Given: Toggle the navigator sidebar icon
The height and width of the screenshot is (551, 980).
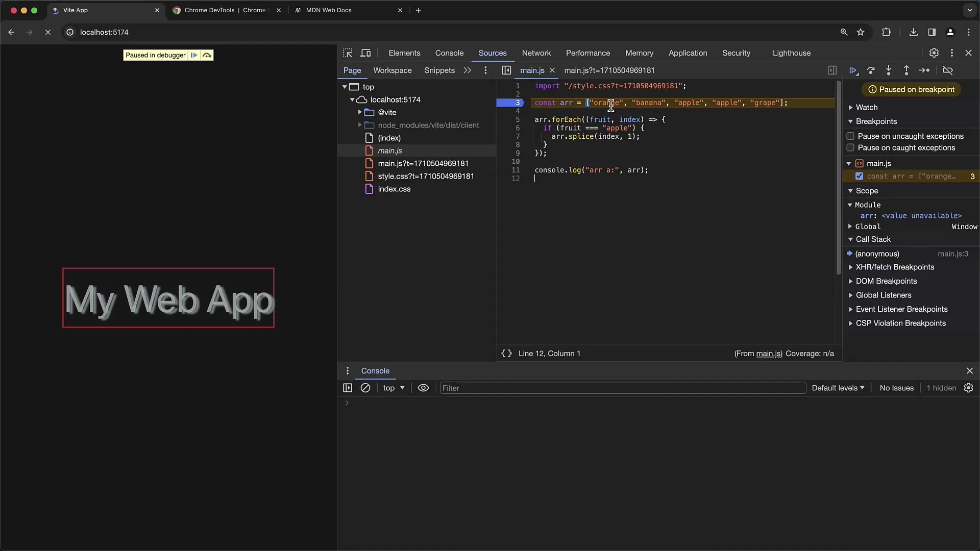Looking at the screenshot, I should click(x=506, y=70).
